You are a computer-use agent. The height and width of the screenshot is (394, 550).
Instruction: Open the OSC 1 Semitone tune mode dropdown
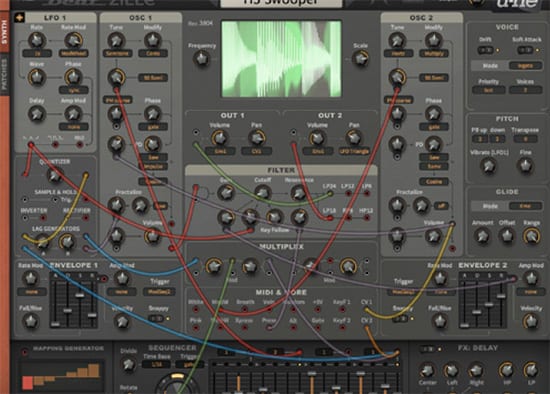(x=117, y=54)
